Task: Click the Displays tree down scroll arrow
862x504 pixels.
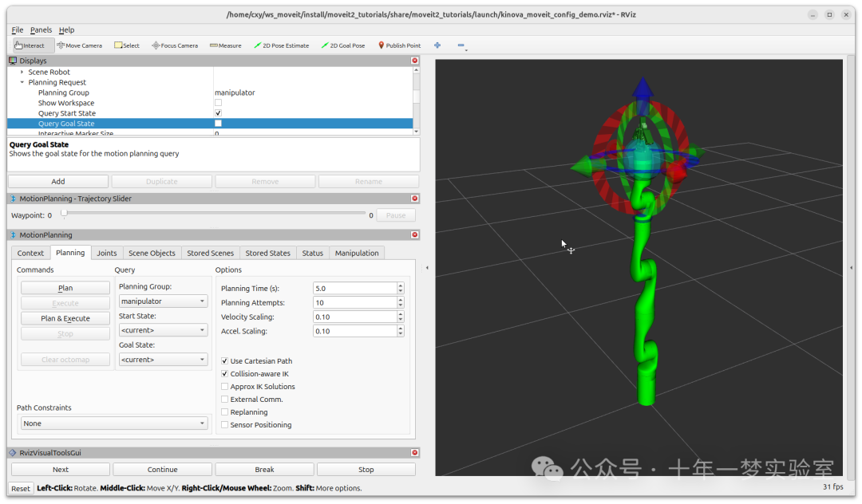Action: click(x=416, y=132)
